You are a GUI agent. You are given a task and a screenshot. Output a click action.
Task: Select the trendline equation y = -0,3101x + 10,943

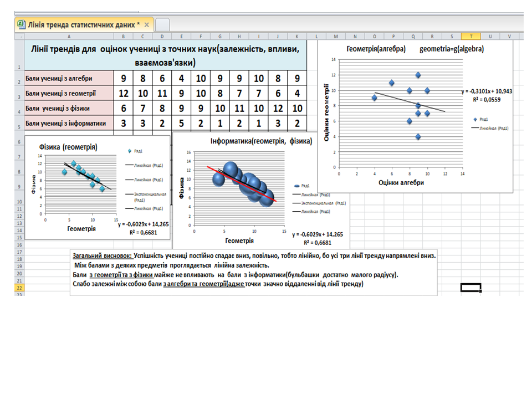487,91
